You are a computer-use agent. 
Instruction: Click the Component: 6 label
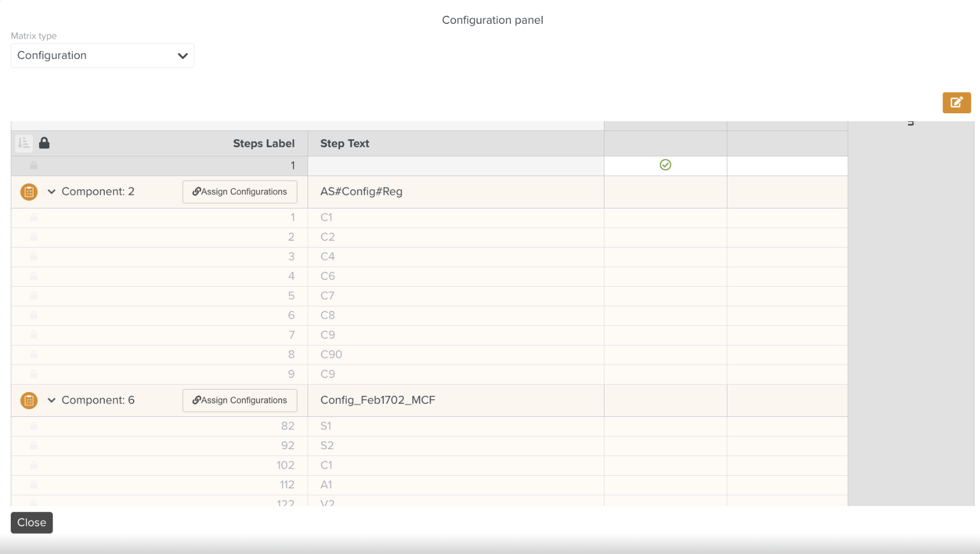pos(98,400)
